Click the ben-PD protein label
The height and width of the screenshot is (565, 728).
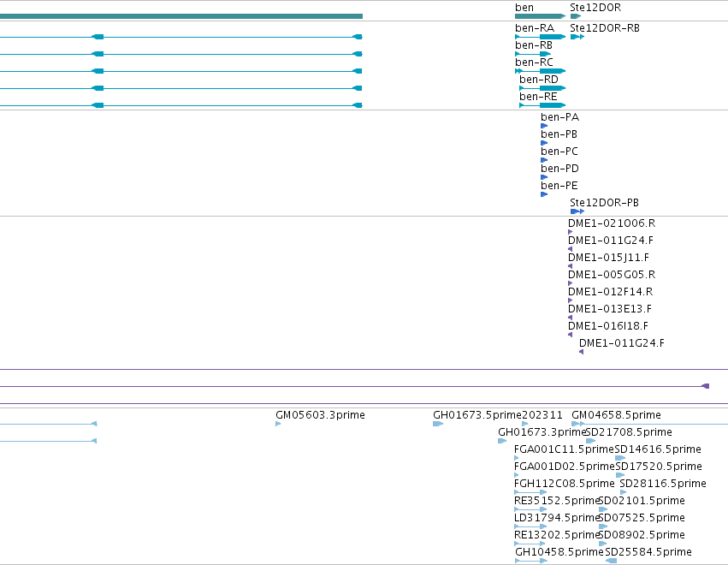(560, 169)
